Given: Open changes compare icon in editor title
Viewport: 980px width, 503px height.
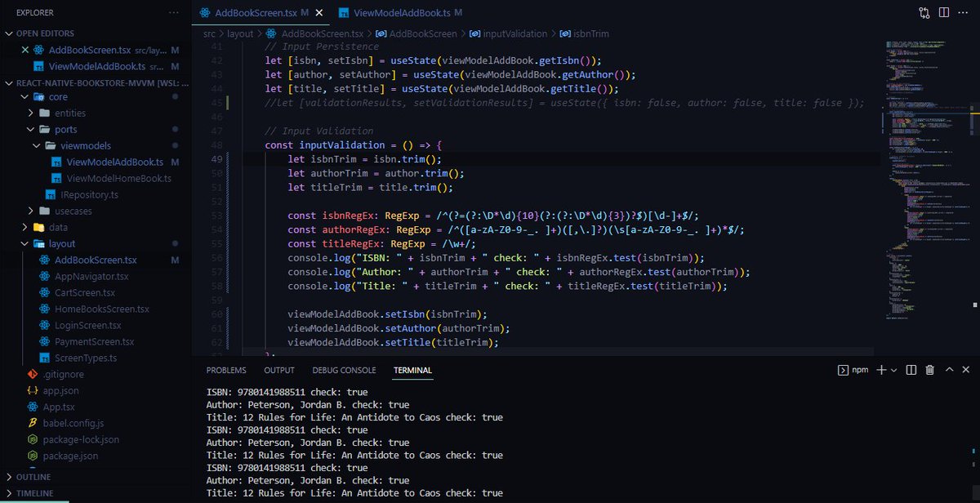Looking at the screenshot, I should pyautogui.click(x=924, y=13).
